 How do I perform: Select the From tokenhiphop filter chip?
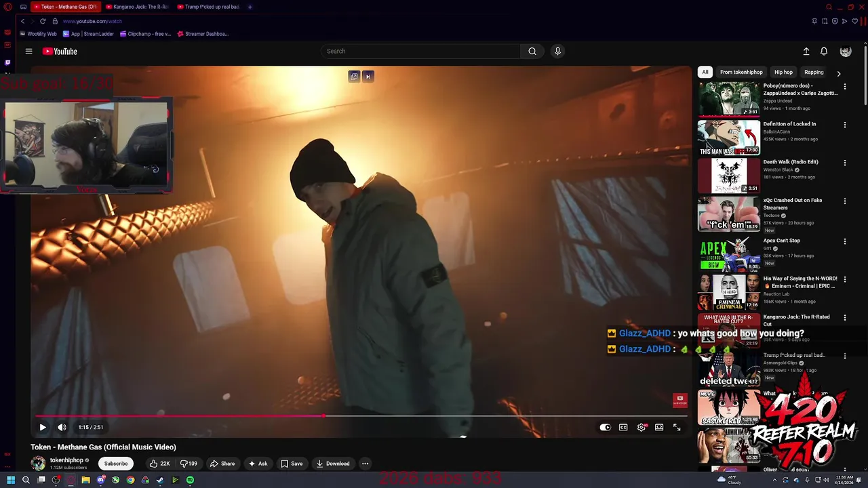pyautogui.click(x=741, y=72)
